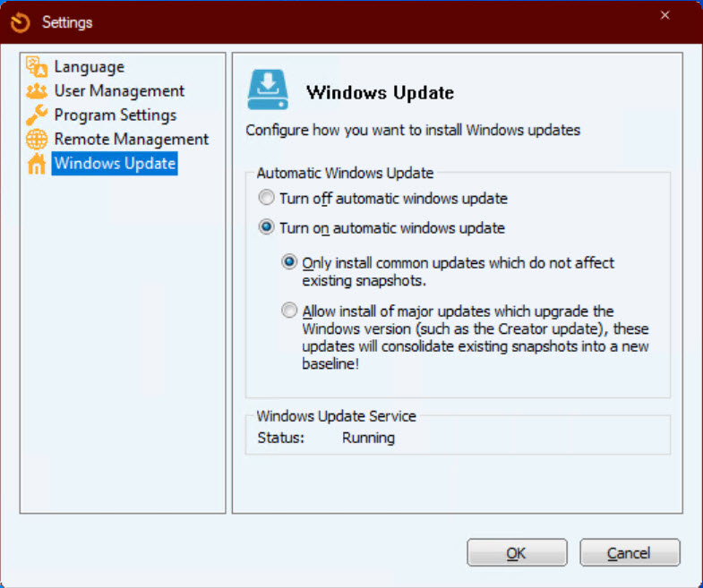Click the 'Settings' window title text
This screenshot has width=703, height=588.
tap(67, 22)
